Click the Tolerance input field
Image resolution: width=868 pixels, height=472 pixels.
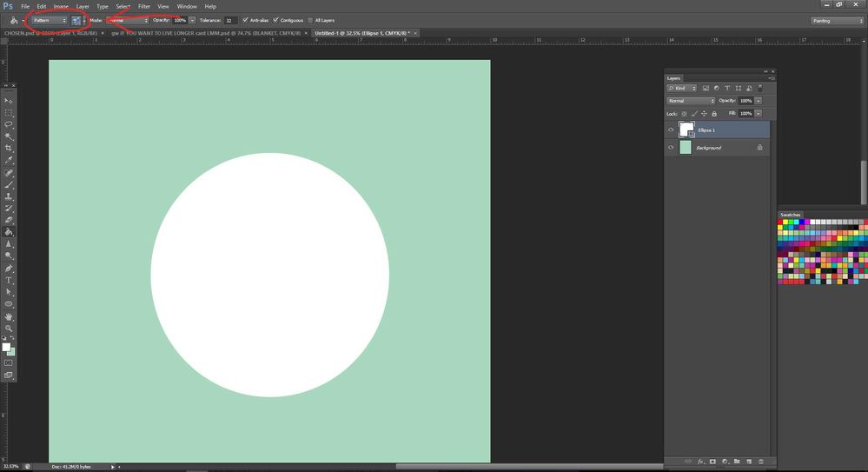pos(230,21)
